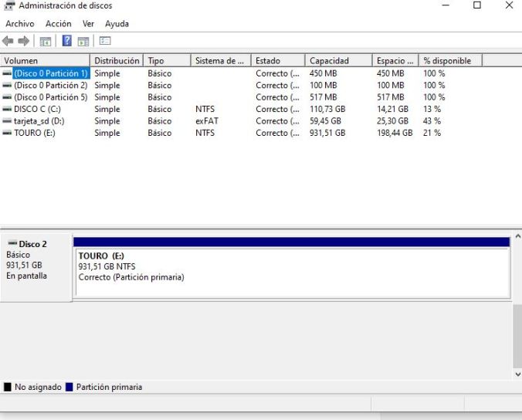Click the blue Help question mark icon
The width and height of the screenshot is (522, 420).
67,41
